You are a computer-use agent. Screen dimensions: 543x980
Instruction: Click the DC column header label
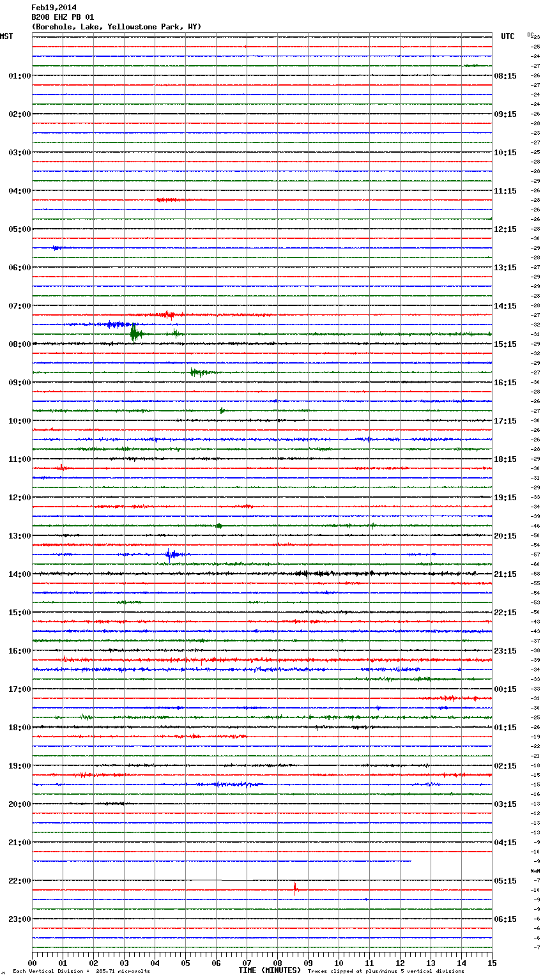coord(530,34)
